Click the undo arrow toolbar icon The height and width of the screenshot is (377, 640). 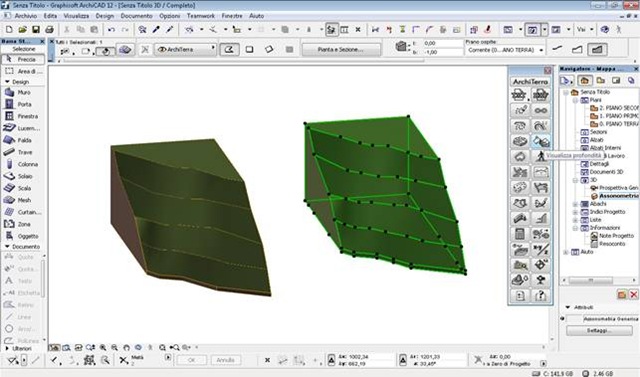tap(111, 29)
